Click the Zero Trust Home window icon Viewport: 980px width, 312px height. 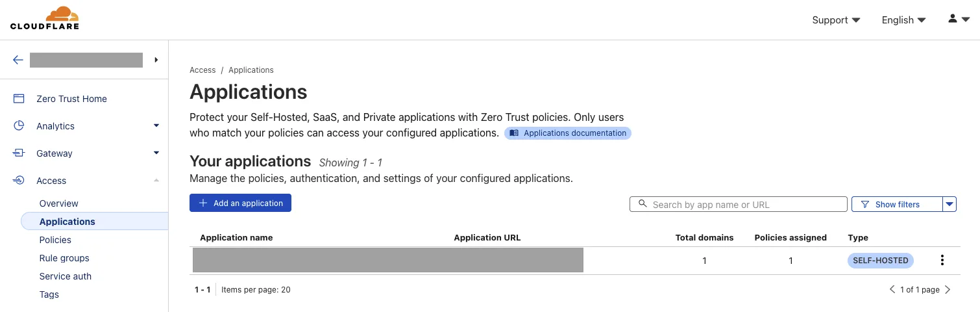pos(19,99)
